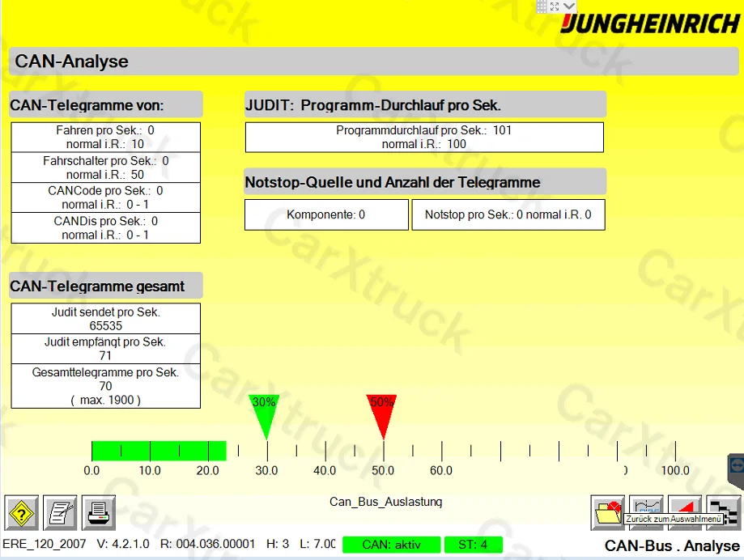Click 'CAN-Telegramme von:' header

pos(106,104)
